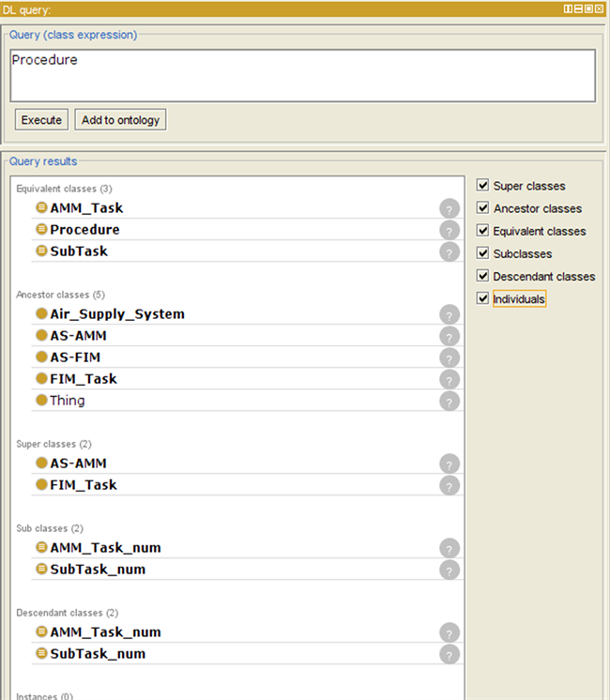Disable the Descendant classes option
The image size is (610, 700).
tap(482, 276)
